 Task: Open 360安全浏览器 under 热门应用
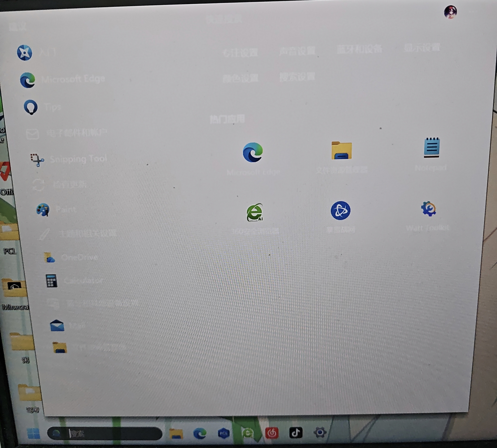coord(255,218)
